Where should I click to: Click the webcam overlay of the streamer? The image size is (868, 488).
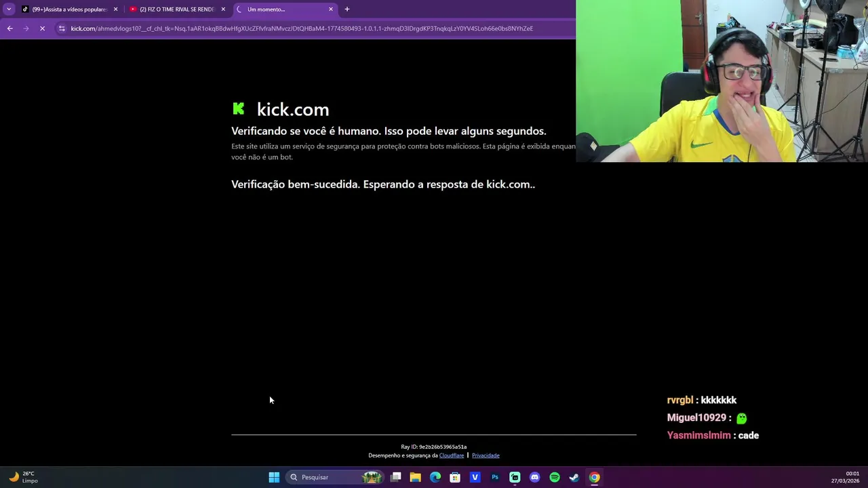(722, 81)
